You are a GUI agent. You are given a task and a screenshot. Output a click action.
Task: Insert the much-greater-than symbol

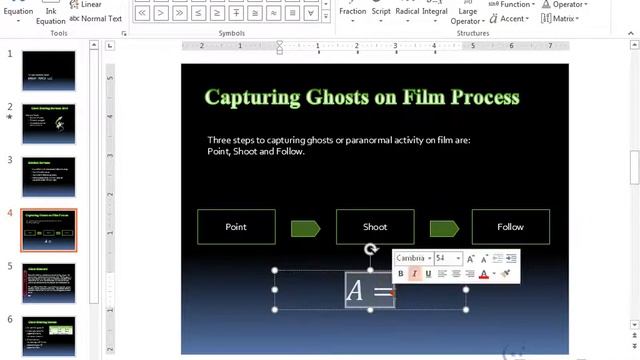point(180,13)
